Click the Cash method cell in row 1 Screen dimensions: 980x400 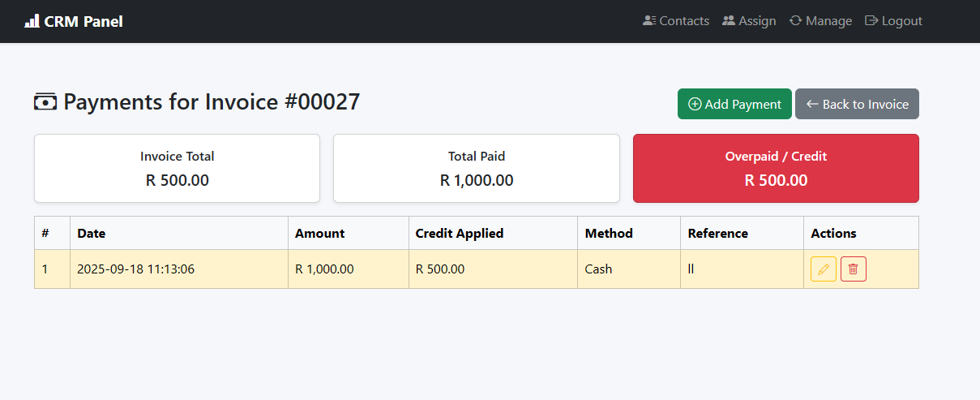[599, 269]
